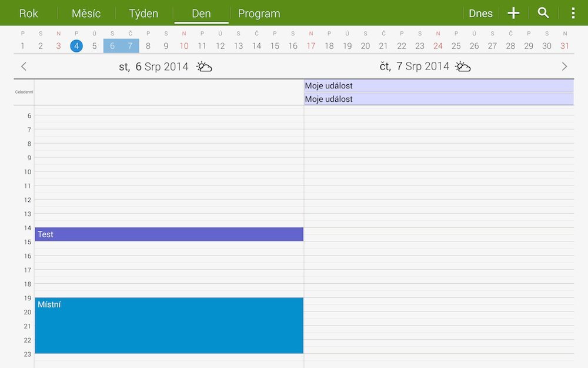This screenshot has width=588, height=368.
Task: Tap weather icon beside 7 Srp 2014
Action: pyautogui.click(x=463, y=67)
